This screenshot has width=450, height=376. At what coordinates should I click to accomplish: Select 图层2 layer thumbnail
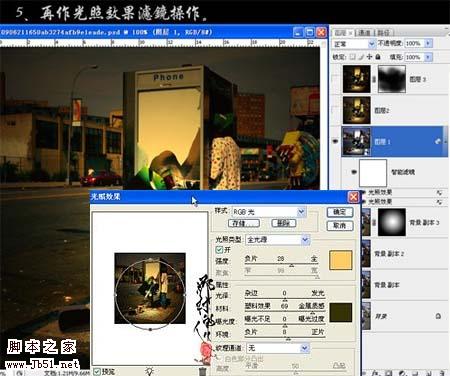(357, 110)
